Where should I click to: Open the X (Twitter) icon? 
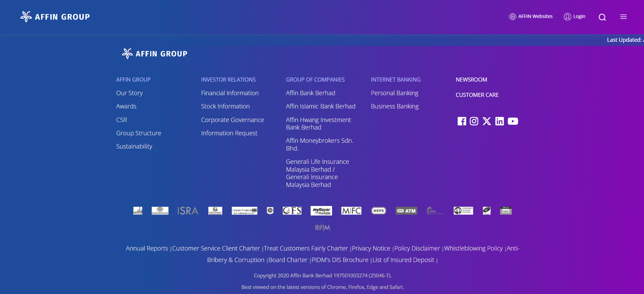(x=487, y=121)
